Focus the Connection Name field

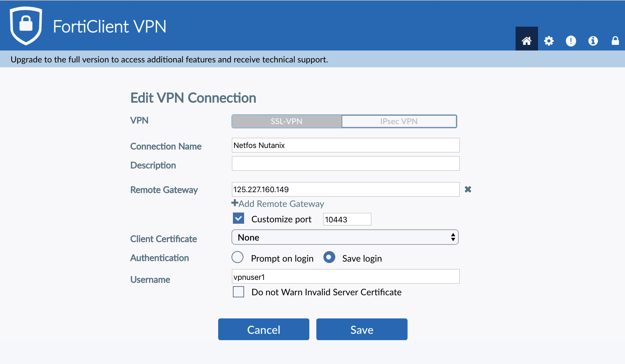pyautogui.click(x=346, y=145)
